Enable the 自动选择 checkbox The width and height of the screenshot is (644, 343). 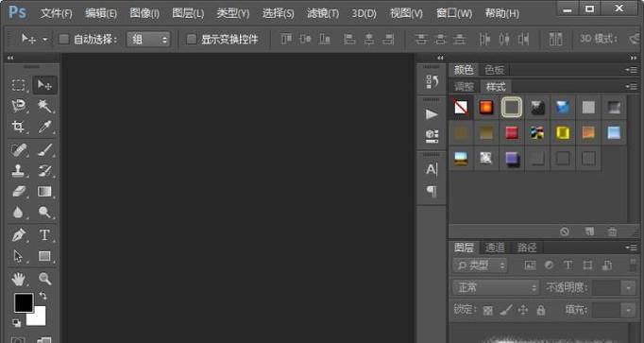tap(63, 39)
